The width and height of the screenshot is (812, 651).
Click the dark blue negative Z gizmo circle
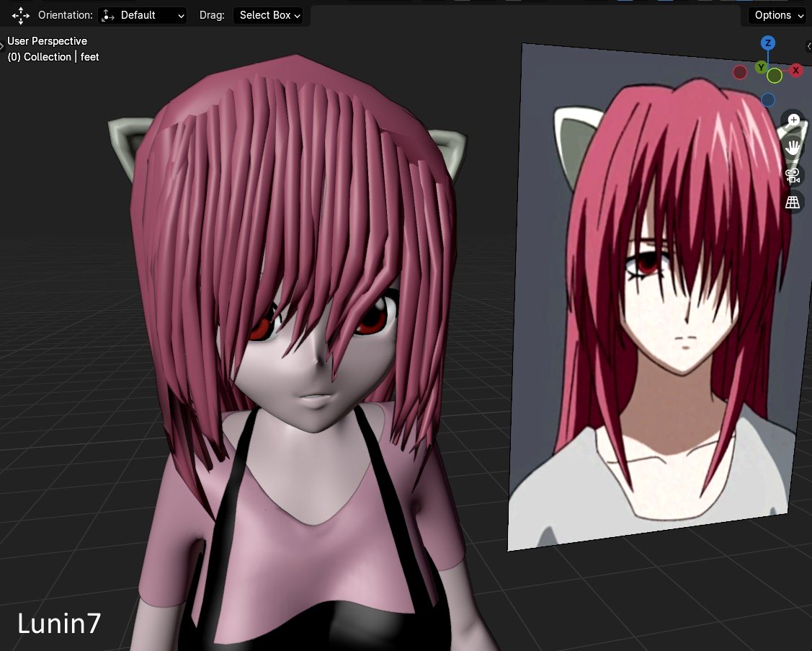point(769,99)
